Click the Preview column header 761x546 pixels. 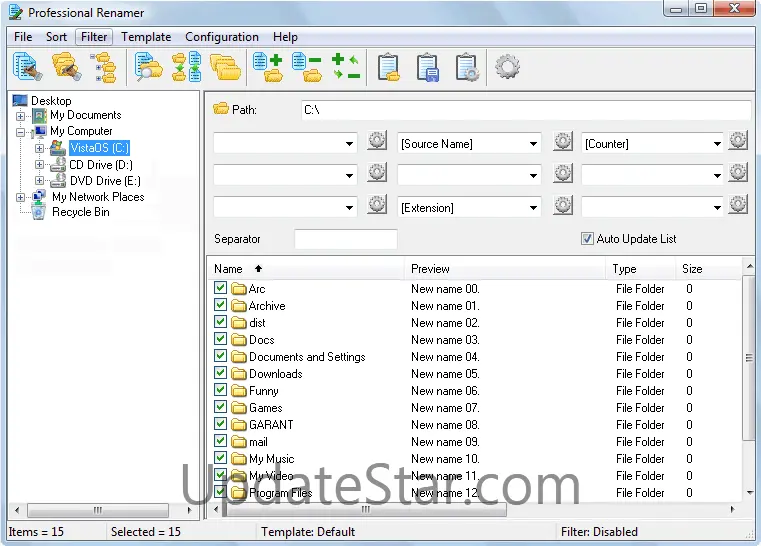click(505, 269)
